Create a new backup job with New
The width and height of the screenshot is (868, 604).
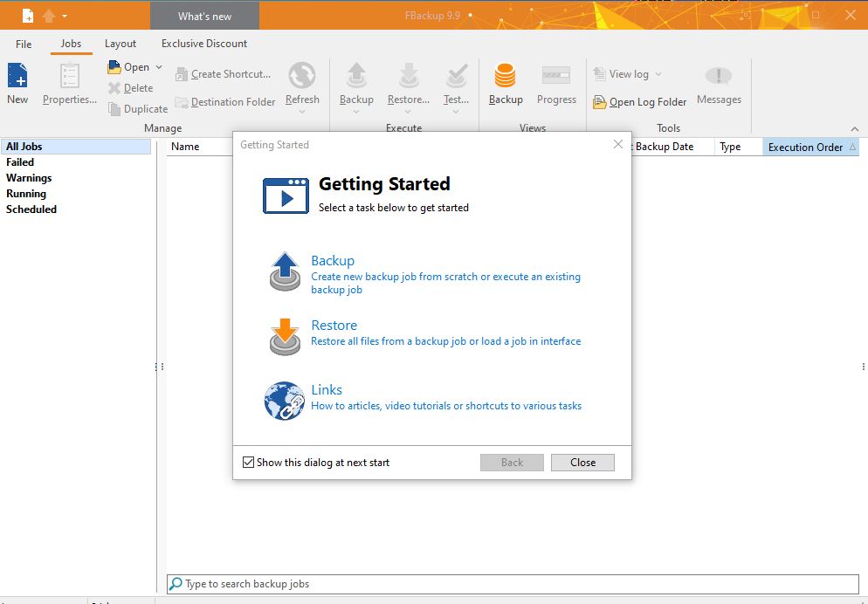(17, 84)
